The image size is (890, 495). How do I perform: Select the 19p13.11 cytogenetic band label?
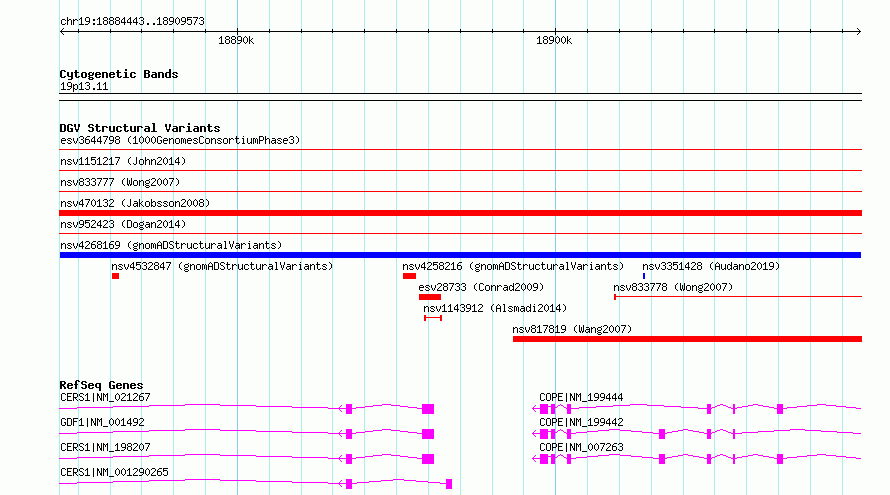point(84,86)
